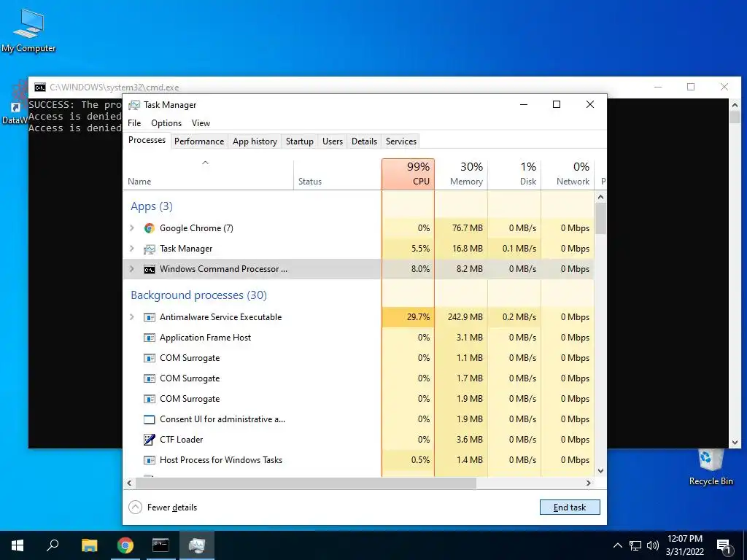Switch to the App history tab

coord(255,141)
